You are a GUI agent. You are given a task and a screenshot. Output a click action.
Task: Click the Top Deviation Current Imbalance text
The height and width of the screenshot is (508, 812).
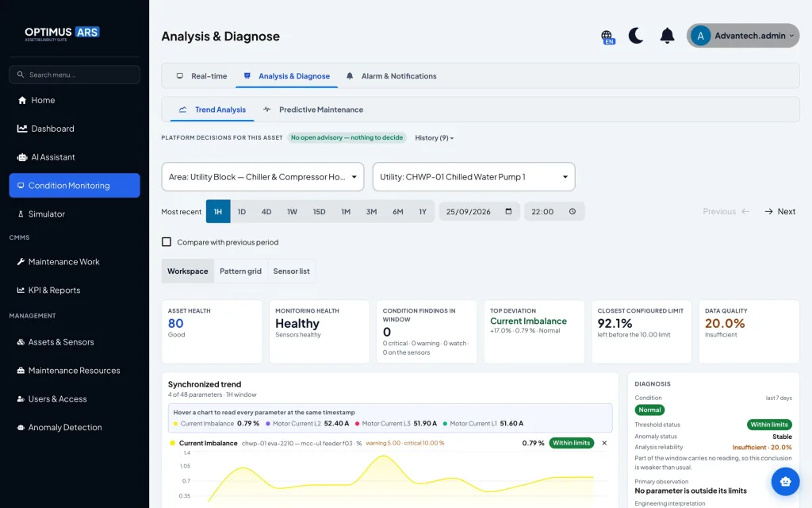pos(528,321)
